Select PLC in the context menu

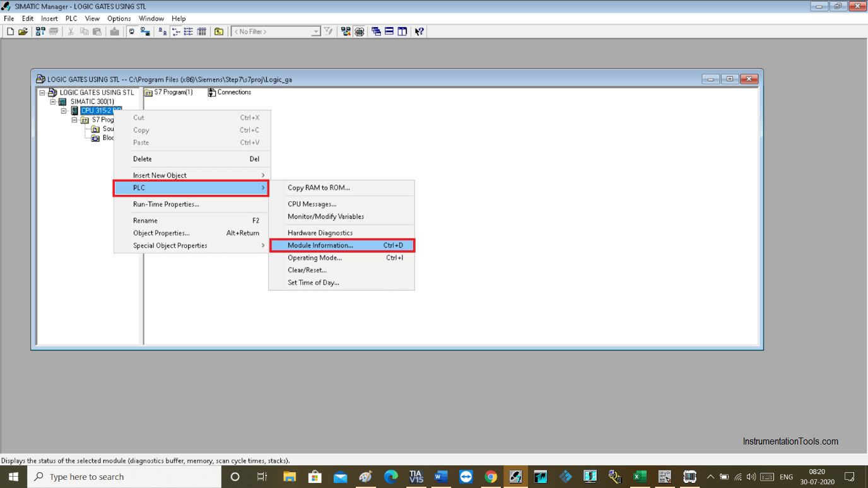192,188
